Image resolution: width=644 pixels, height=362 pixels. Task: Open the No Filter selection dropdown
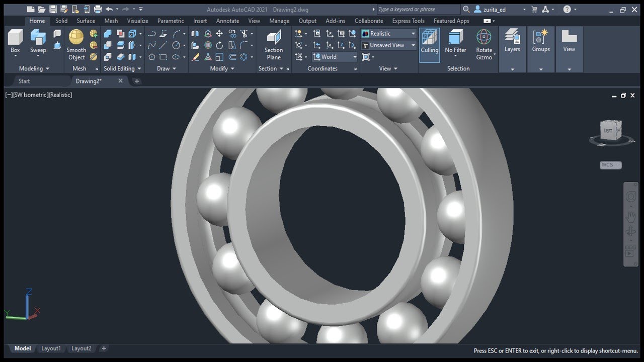(455, 45)
